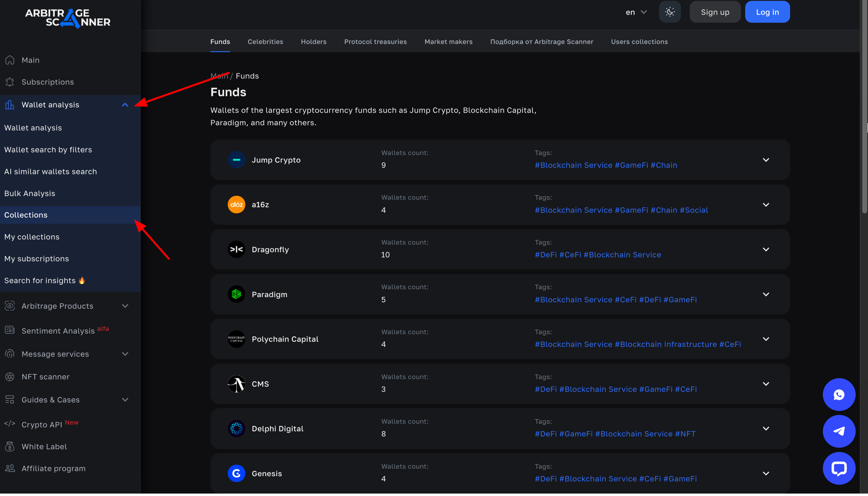
Task: Open Main via home icon
Action: 10,60
